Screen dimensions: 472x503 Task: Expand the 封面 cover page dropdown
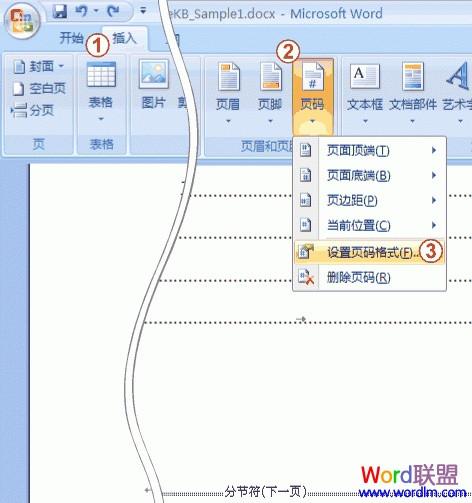tap(61, 66)
